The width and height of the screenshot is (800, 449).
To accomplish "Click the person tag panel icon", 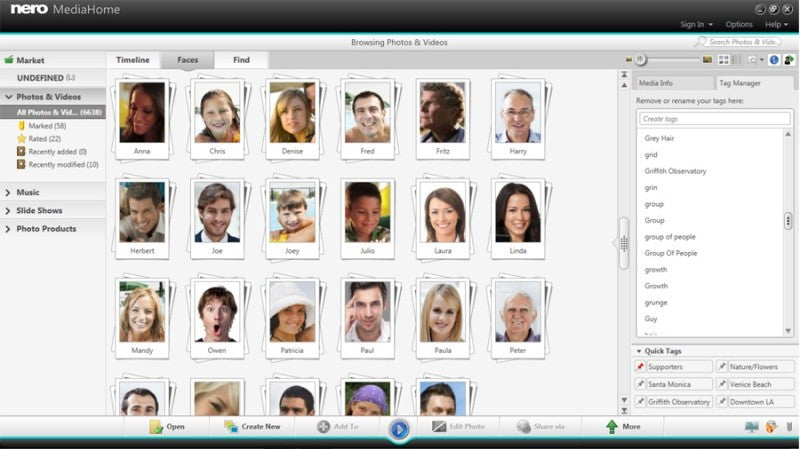I will click(x=789, y=60).
